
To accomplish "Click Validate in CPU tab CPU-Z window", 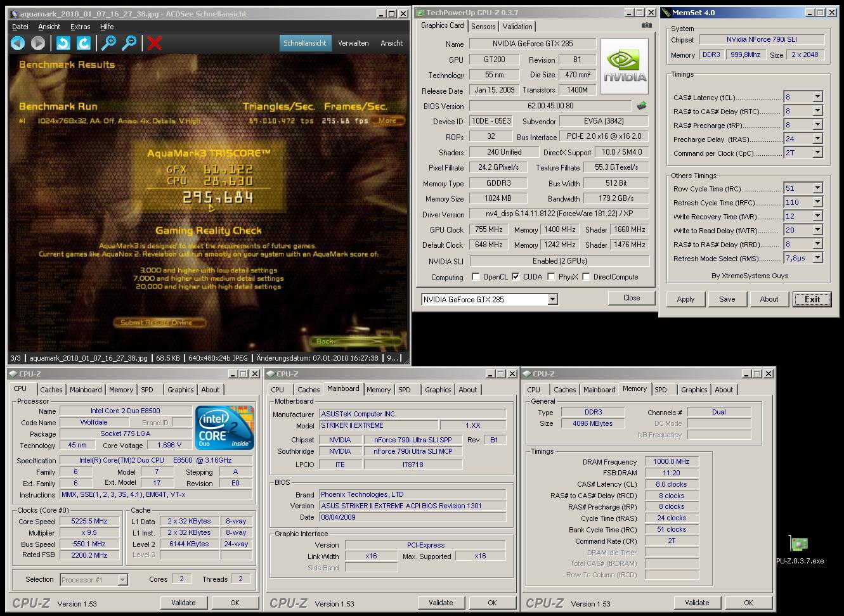I will point(183,603).
